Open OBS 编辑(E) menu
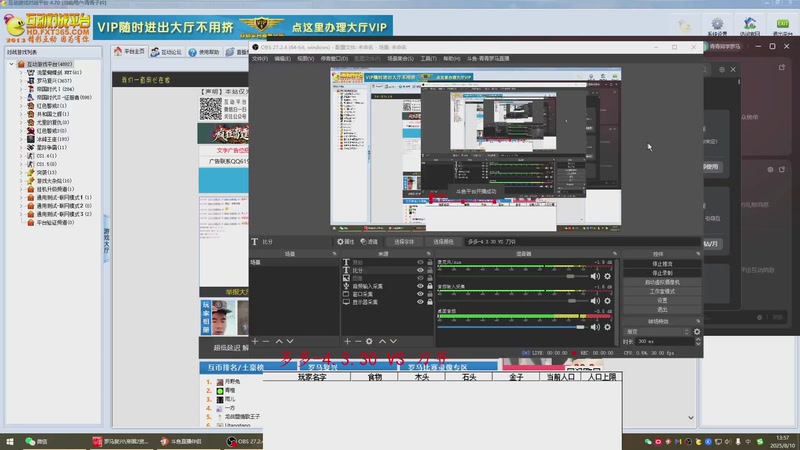800x450 pixels. [282, 59]
